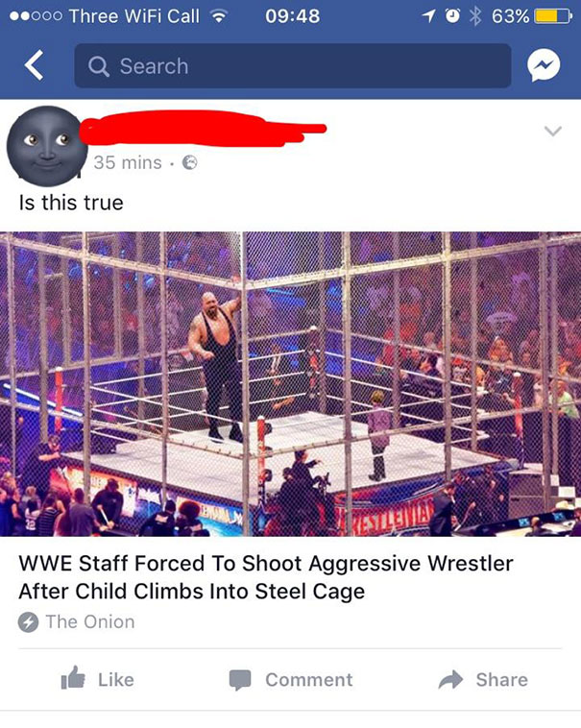Tap the Comment button label
Screen dimensions: 581x728
[x=309, y=680]
